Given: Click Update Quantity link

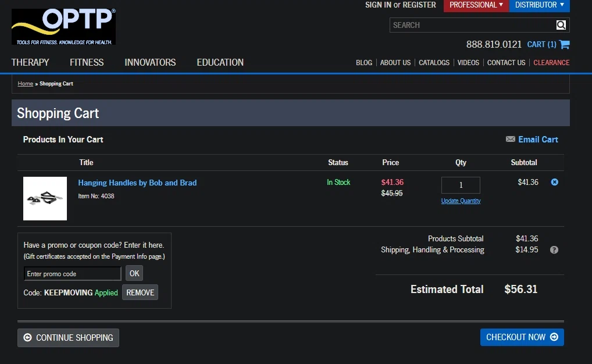Looking at the screenshot, I should tap(461, 201).
